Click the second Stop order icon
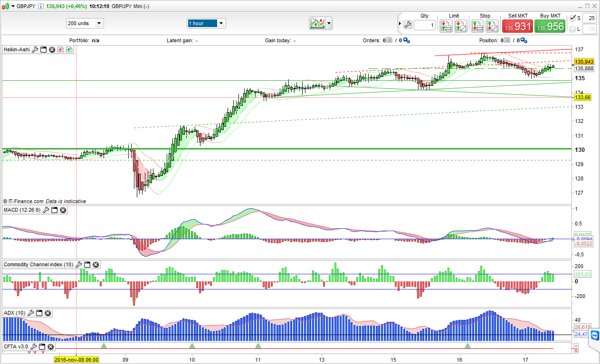600x364 pixels. pyautogui.click(x=492, y=26)
